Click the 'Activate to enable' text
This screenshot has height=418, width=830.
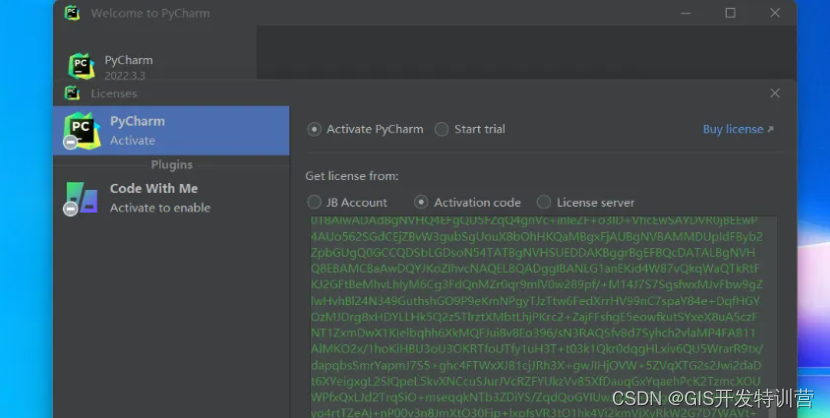(x=160, y=208)
